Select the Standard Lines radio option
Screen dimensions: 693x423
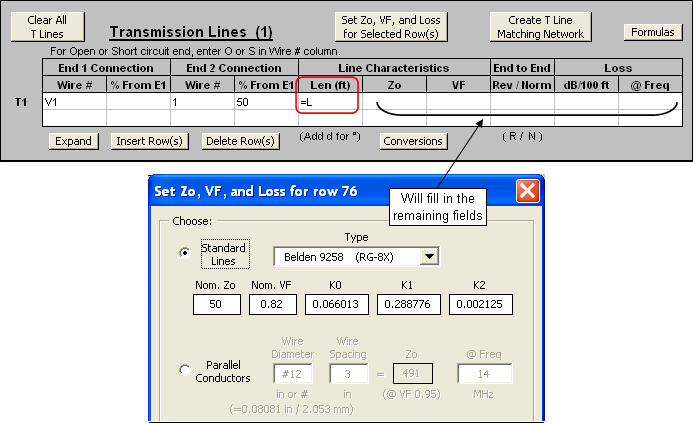184,253
